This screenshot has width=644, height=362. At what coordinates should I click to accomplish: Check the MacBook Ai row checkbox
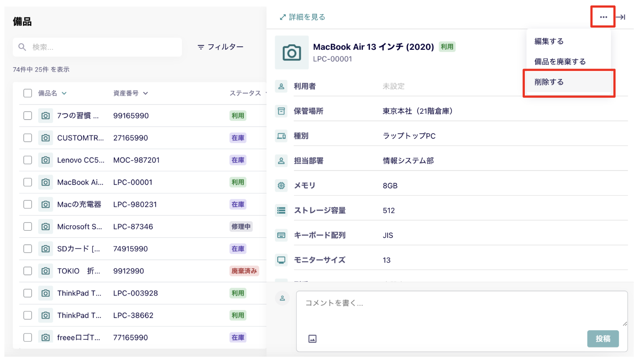(28, 182)
